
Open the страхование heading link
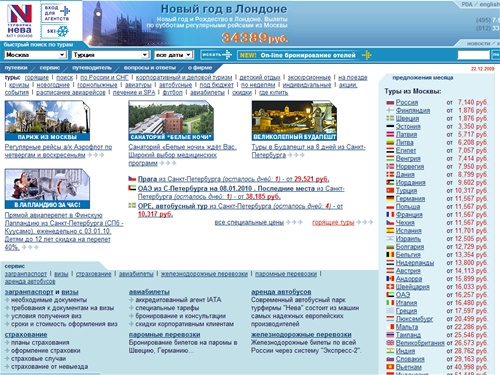[x=26, y=334]
